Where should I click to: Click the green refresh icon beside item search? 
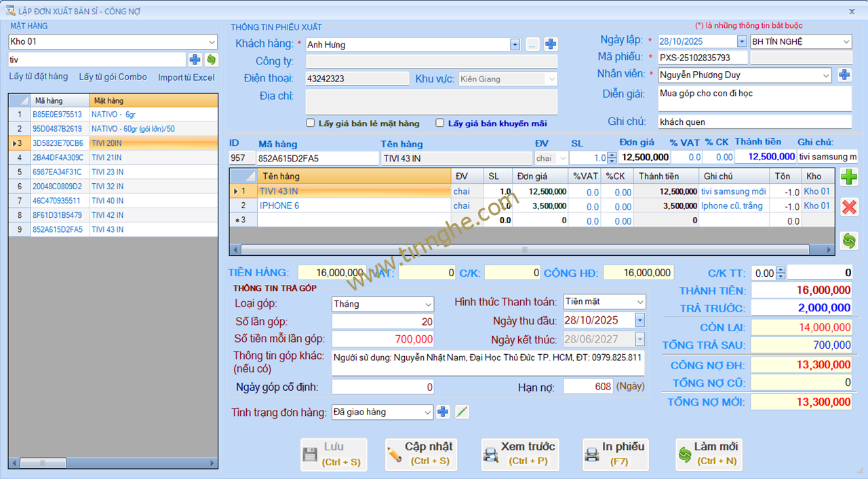(x=212, y=60)
